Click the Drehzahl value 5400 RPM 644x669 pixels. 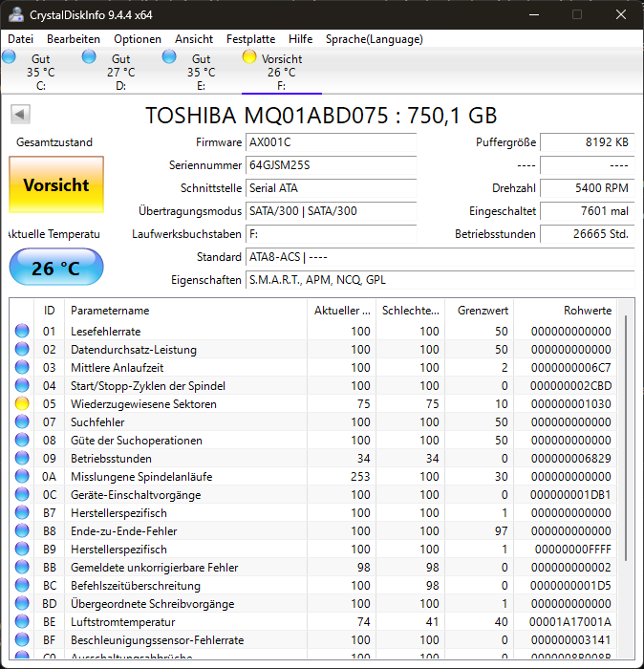588,188
